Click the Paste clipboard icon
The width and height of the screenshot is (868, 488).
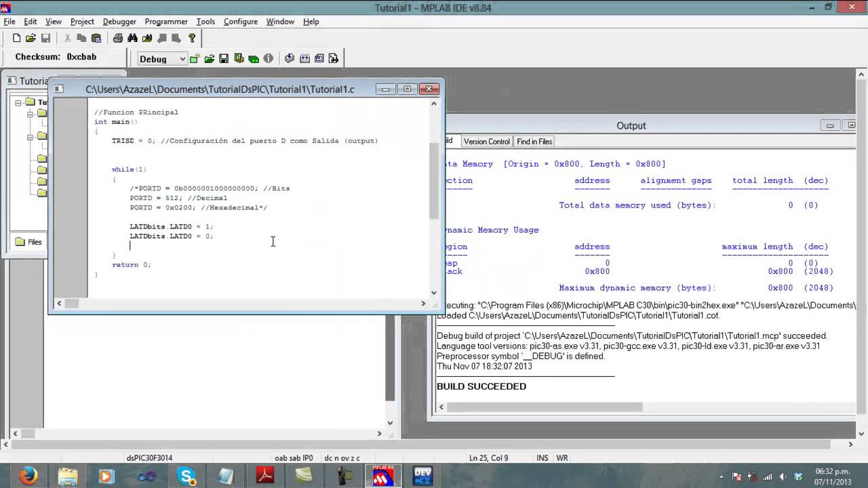tap(96, 39)
